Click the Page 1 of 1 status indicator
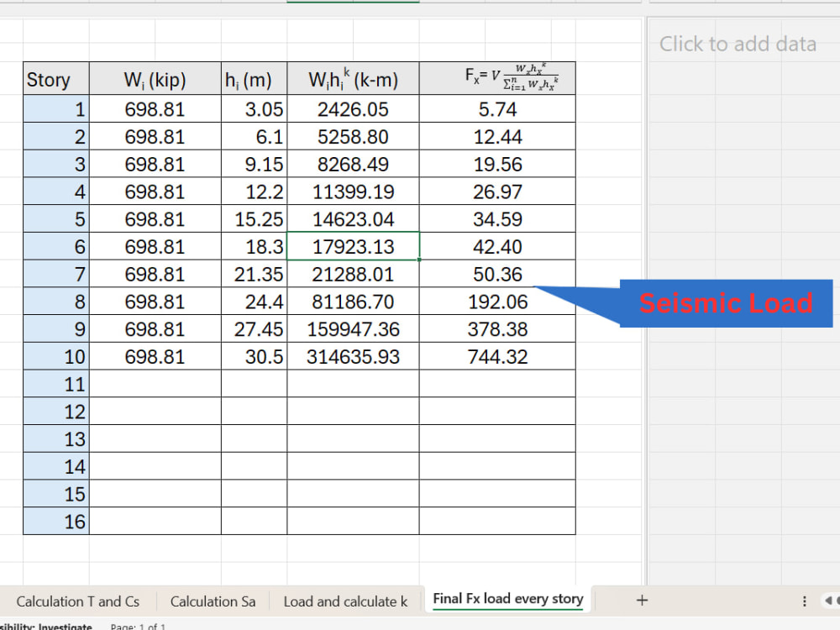The image size is (840, 630). [138, 626]
